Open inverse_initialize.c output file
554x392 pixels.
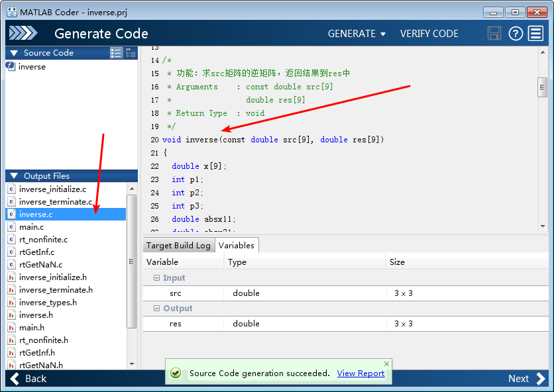click(52, 189)
